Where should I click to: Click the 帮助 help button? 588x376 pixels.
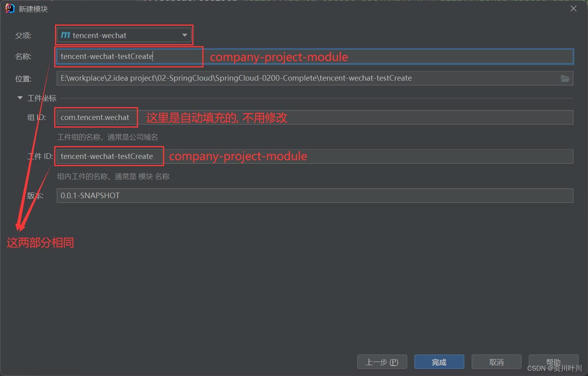pyautogui.click(x=553, y=362)
